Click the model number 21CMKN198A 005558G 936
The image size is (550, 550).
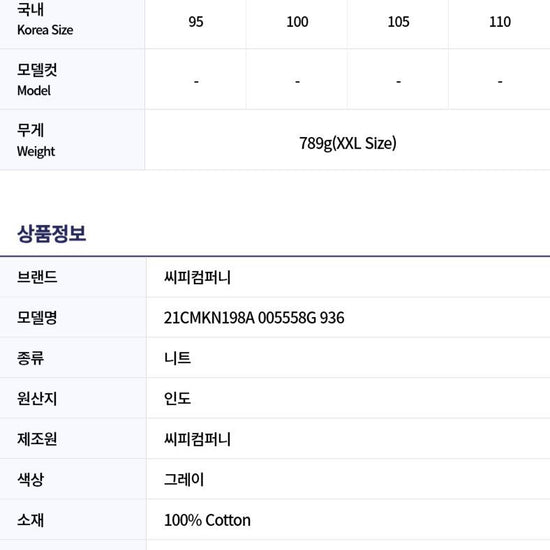click(x=254, y=318)
